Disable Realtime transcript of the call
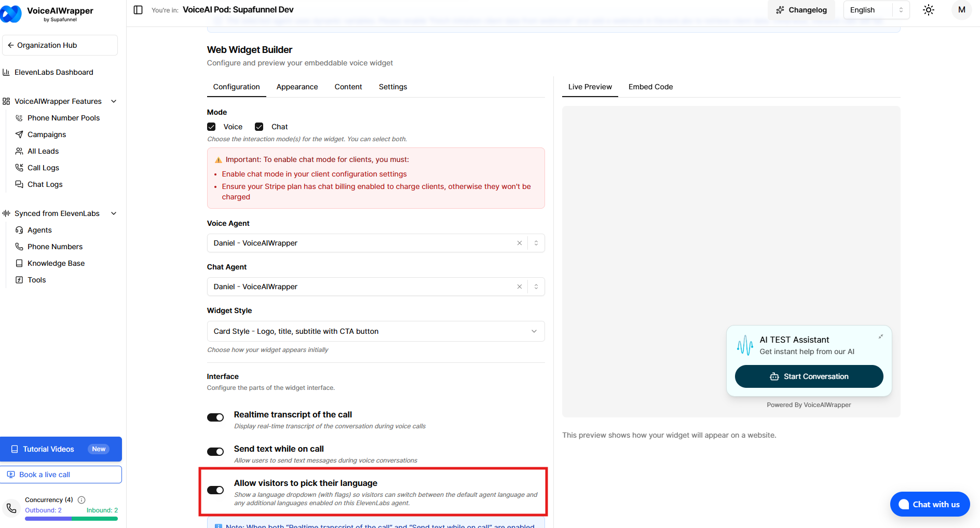 215,417
